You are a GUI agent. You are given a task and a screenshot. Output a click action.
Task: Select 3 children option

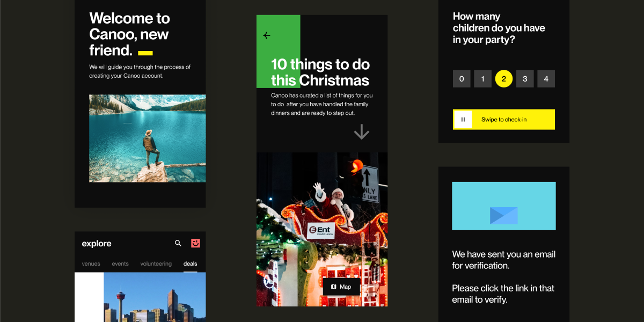click(525, 79)
